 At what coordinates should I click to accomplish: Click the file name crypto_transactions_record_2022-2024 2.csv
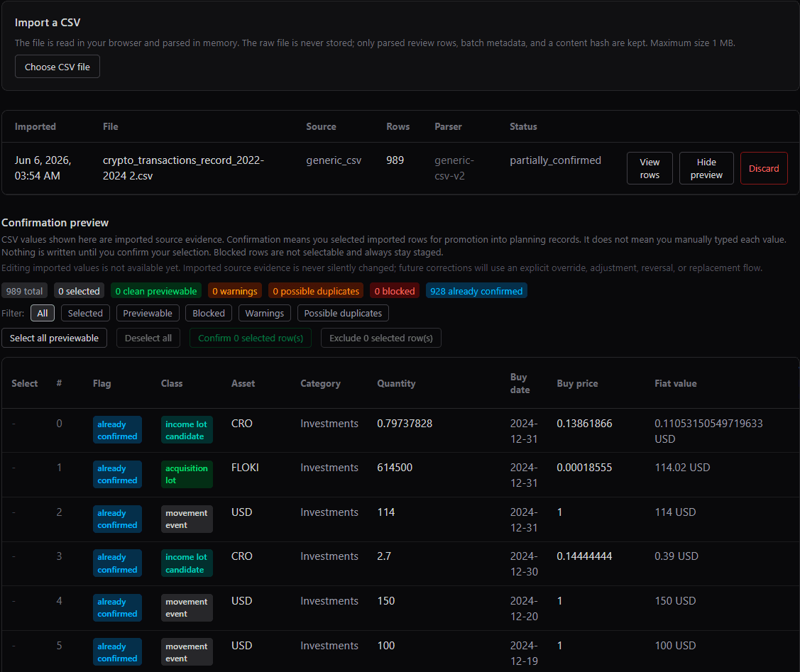pos(183,167)
